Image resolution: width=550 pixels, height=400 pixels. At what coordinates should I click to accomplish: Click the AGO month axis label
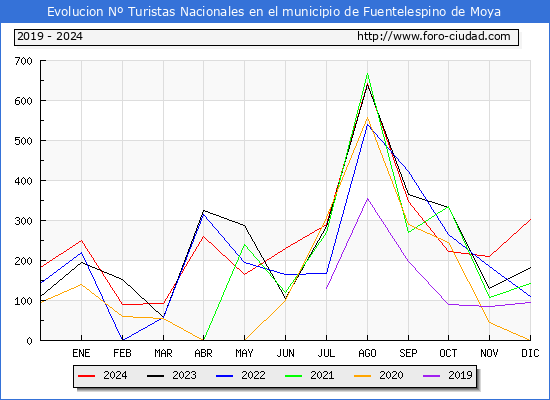(x=367, y=353)
